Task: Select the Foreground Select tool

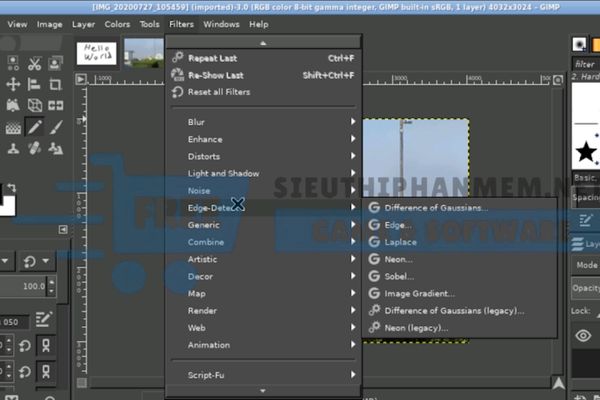Action: coord(55,63)
